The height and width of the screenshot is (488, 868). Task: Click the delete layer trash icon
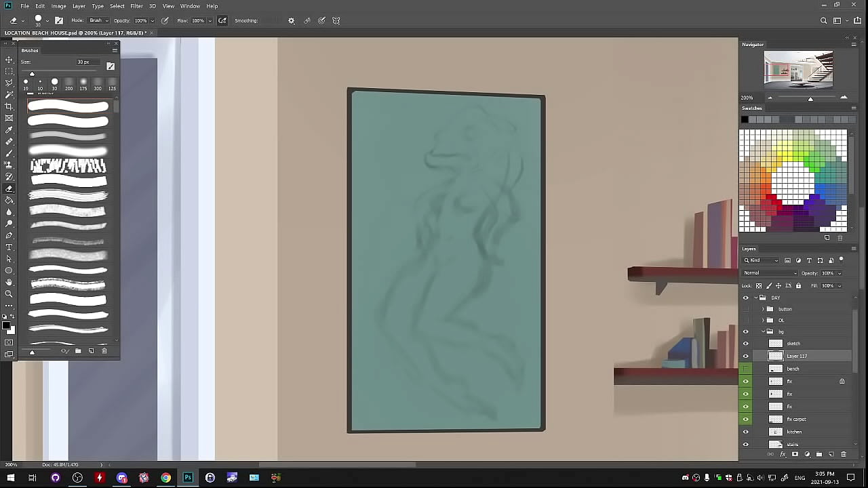click(x=844, y=454)
